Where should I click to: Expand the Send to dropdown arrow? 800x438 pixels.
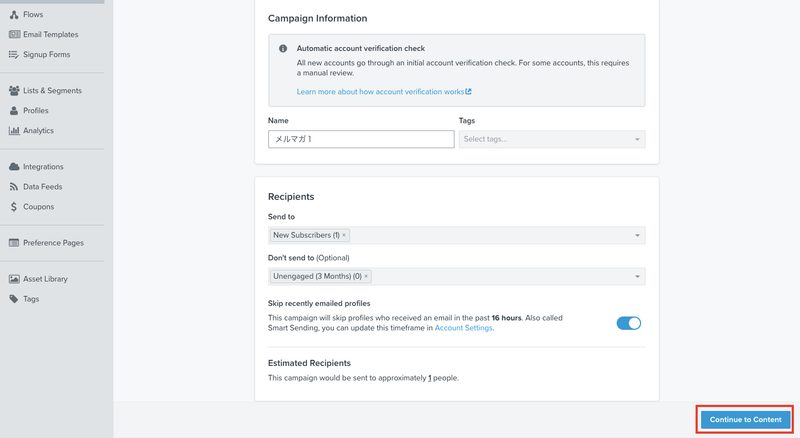coord(637,235)
